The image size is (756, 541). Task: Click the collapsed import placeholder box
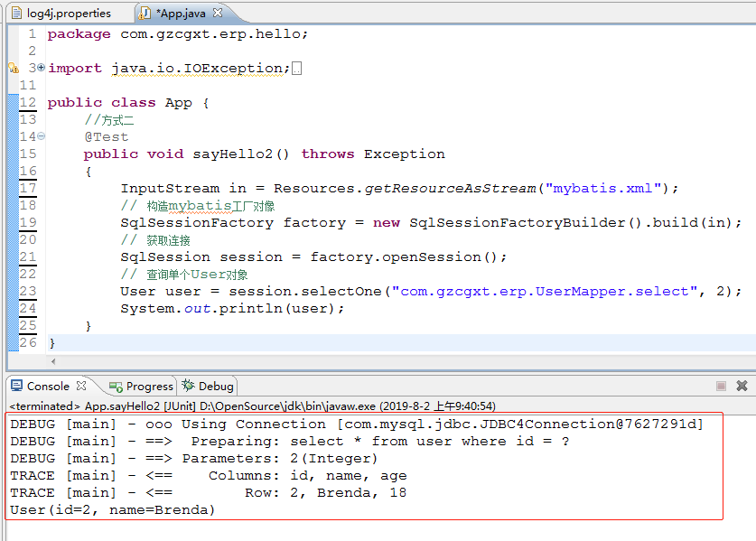297,69
